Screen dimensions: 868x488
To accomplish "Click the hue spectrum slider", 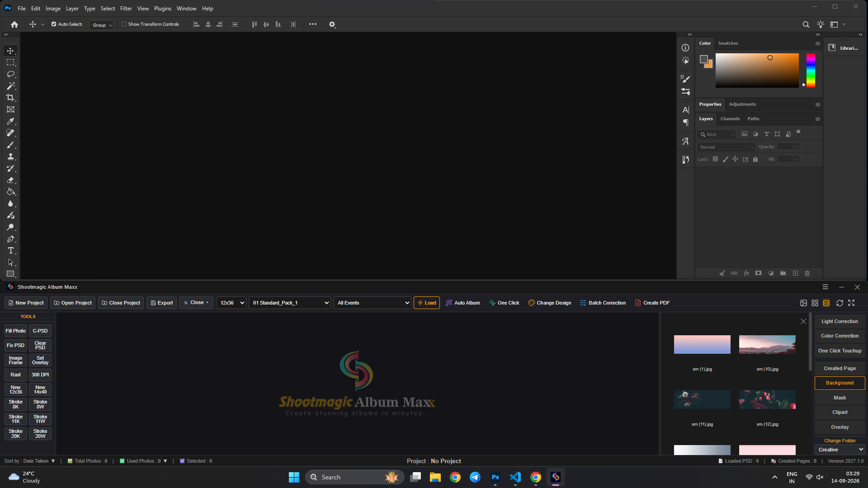I will (811, 70).
